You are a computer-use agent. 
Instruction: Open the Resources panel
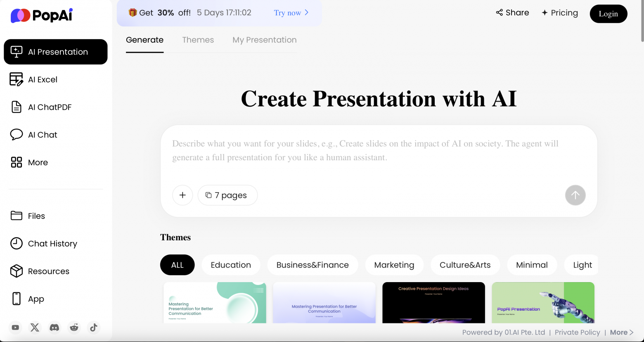point(48,271)
